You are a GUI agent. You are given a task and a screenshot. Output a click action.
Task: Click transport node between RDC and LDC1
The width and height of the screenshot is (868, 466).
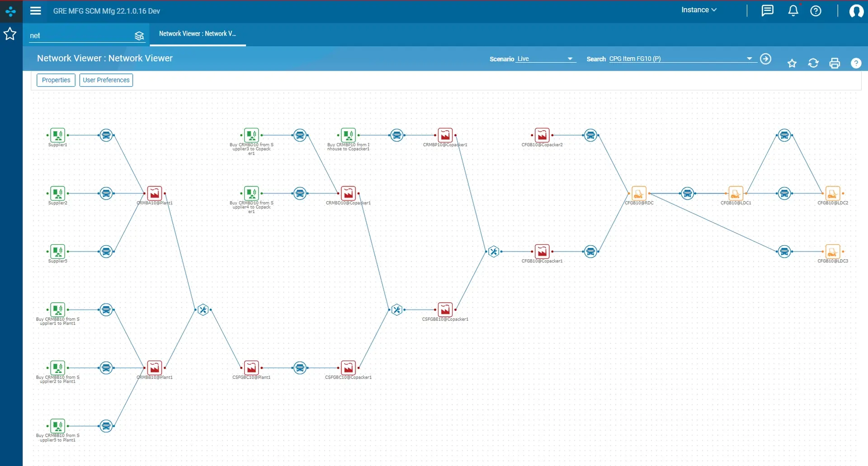[x=687, y=194]
